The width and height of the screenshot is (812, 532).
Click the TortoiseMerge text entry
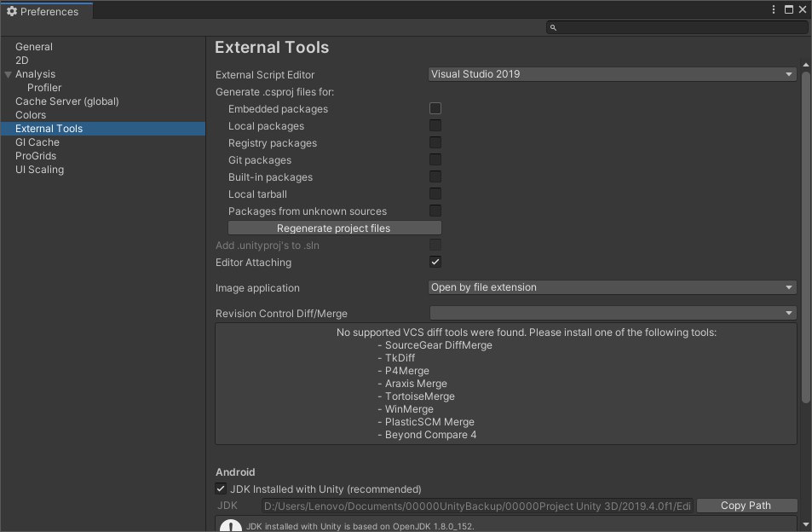(419, 396)
